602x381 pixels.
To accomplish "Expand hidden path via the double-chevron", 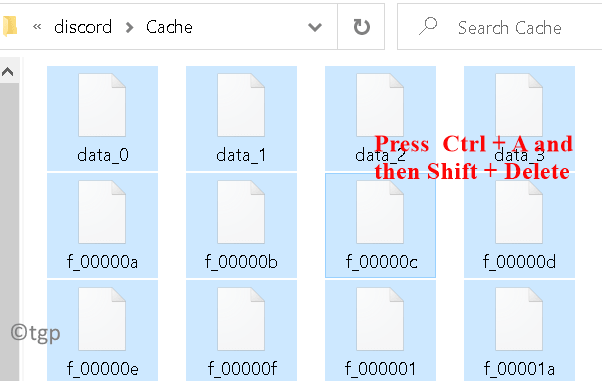I will [37, 27].
